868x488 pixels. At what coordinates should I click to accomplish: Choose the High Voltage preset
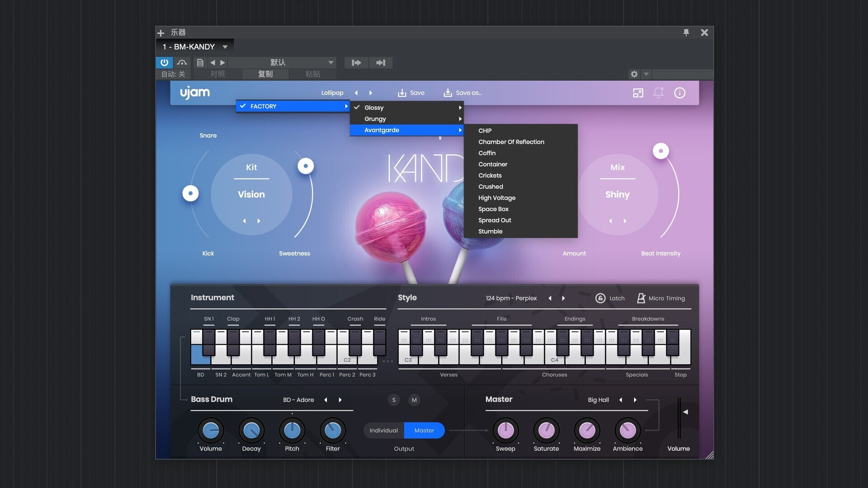pos(520,198)
